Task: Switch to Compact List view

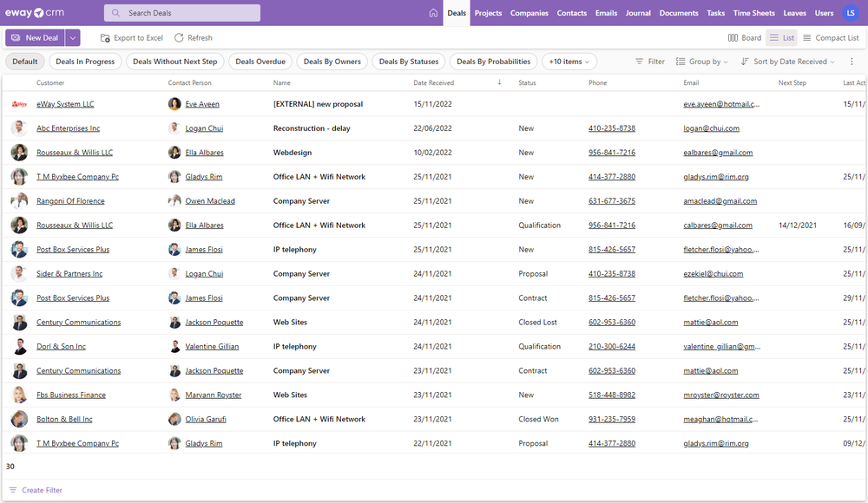Action: 831,37
